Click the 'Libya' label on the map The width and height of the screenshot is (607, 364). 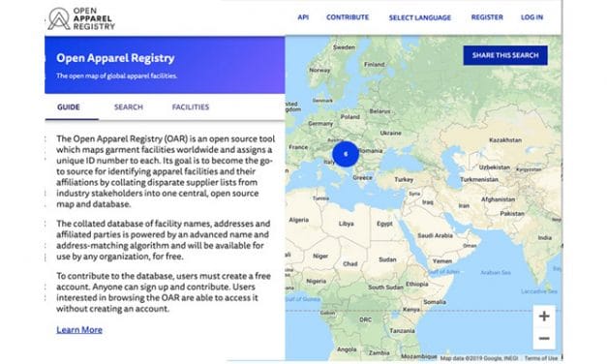(346, 224)
